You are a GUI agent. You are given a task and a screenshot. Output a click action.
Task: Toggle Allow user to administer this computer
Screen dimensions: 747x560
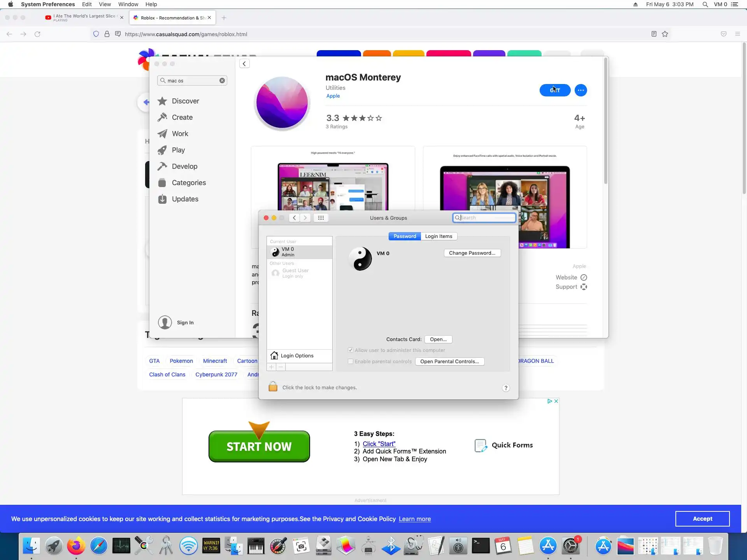(351, 350)
